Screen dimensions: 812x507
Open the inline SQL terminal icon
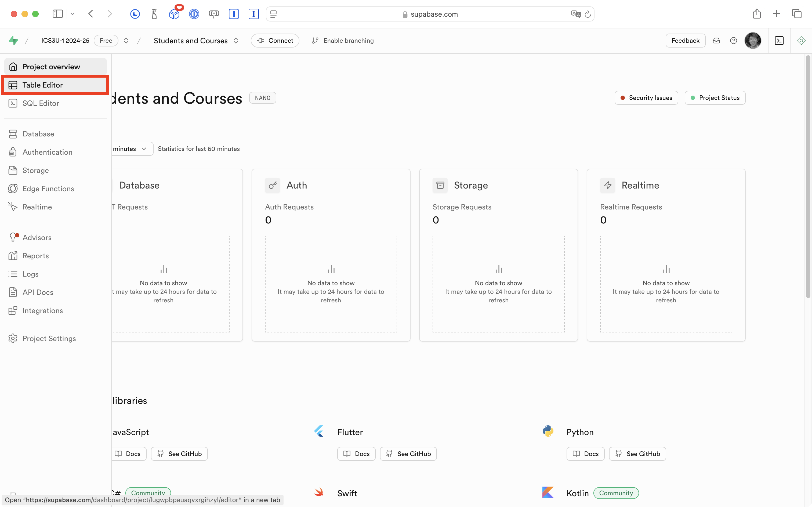pyautogui.click(x=779, y=41)
